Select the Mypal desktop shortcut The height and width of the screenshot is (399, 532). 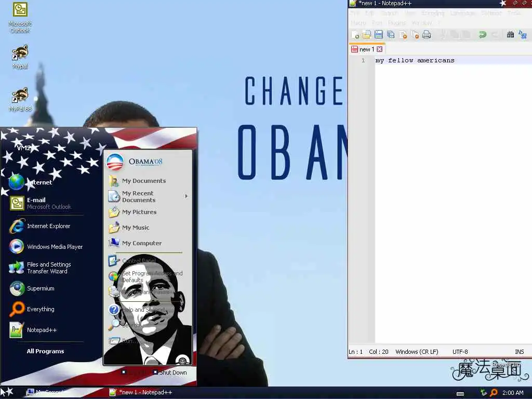click(x=20, y=57)
